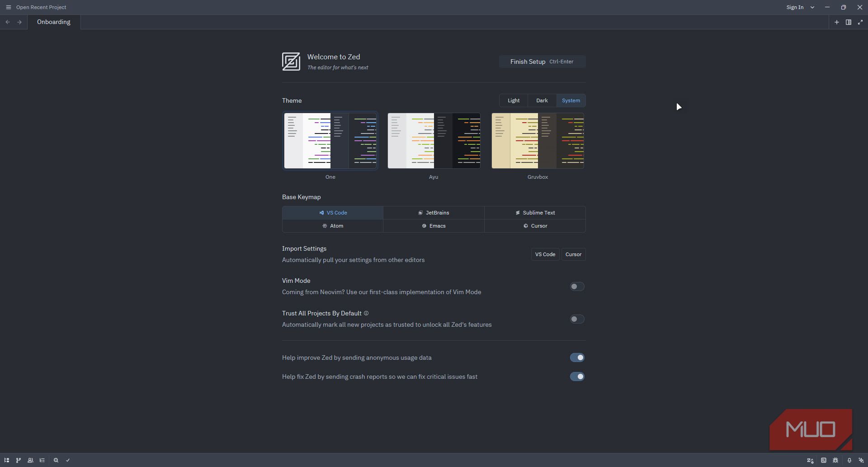Click the Zed logo on welcome header
The height and width of the screenshot is (467, 868).
[x=291, y=62]
